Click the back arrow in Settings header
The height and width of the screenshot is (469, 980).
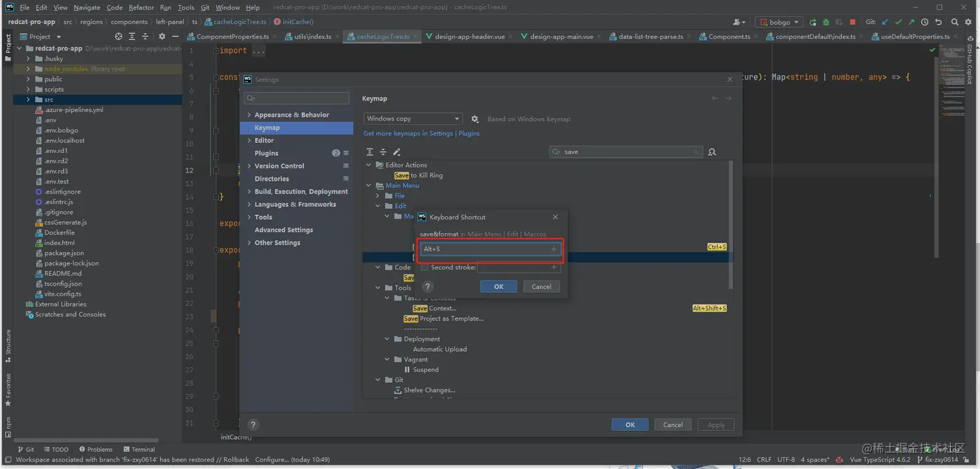pyautogui.click(x=714, y=98)
